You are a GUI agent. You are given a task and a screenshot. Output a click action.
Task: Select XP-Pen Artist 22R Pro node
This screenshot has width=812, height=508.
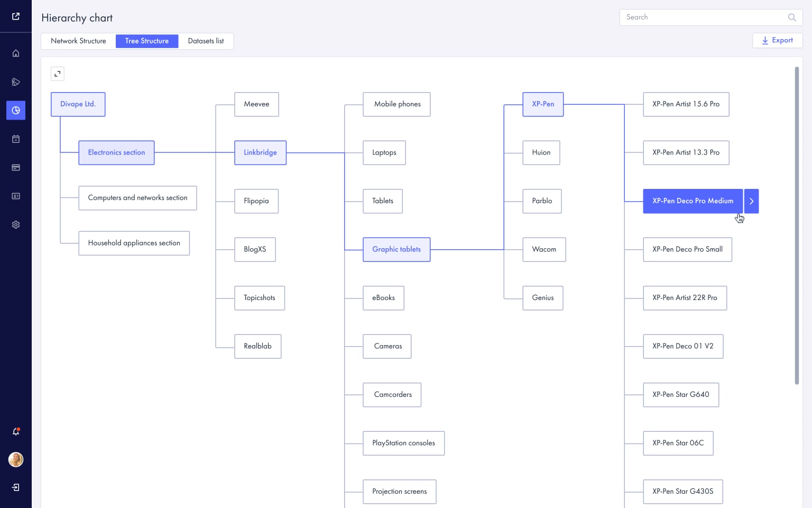click(x=685, y=298)
